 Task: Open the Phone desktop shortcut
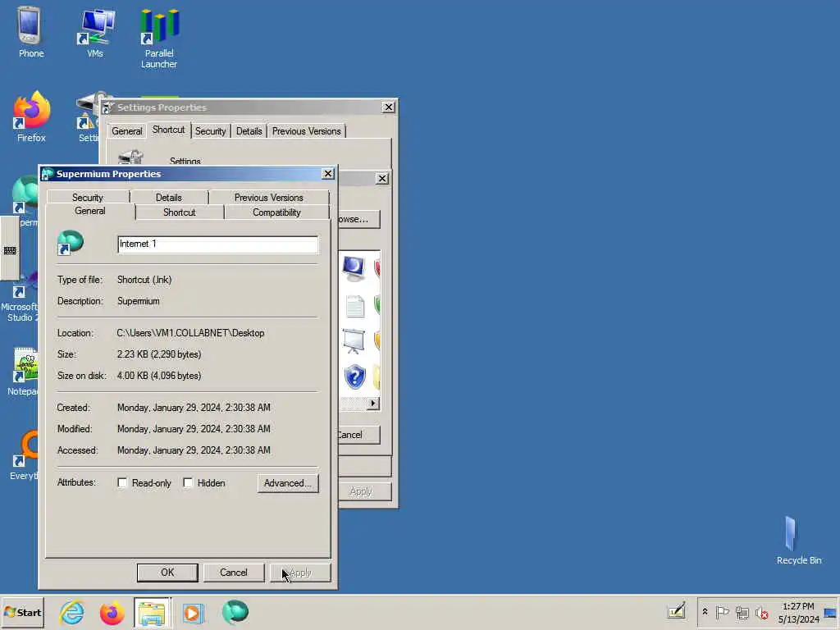point(30,32)
